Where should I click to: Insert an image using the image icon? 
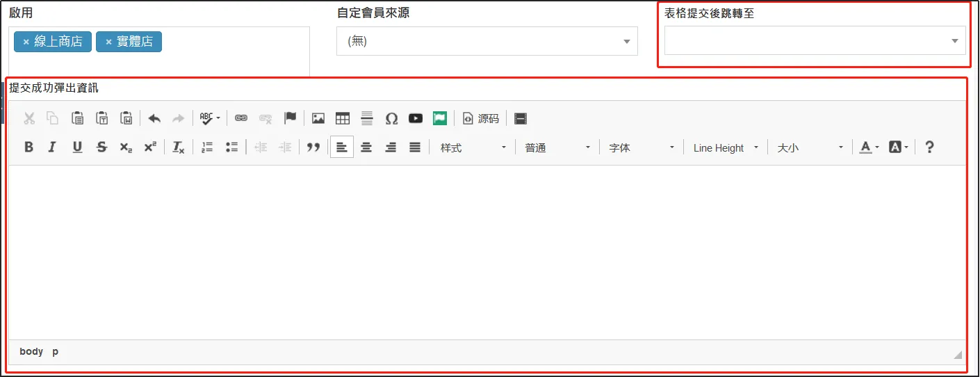[318, 118]
